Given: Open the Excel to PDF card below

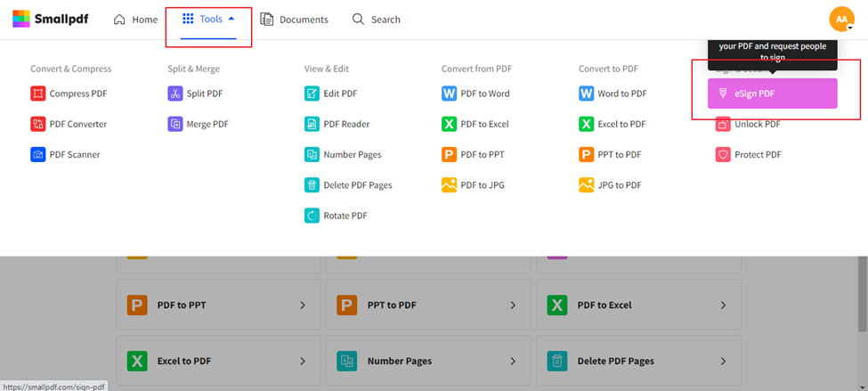Looking at the screenshot, I should (218, 361).
